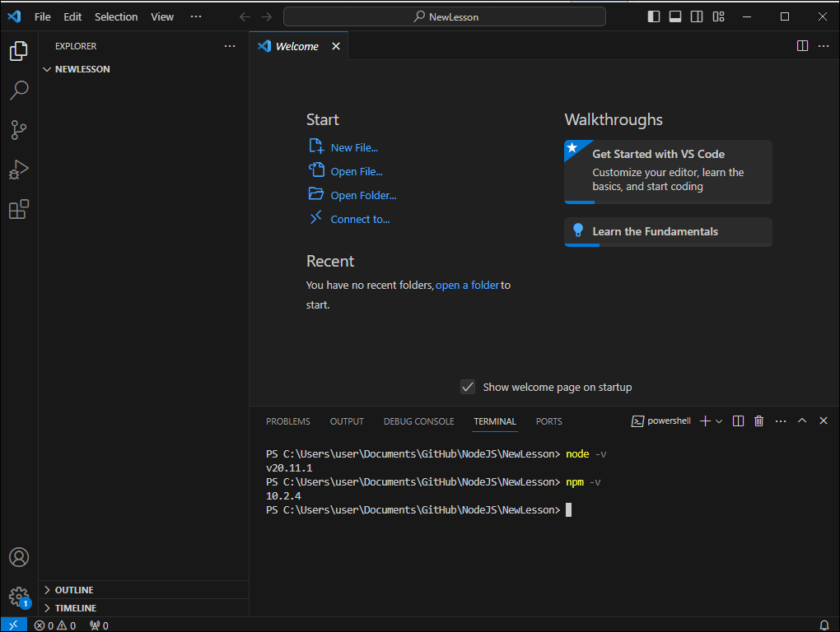Open the Selection menu

pyautogui.click(x=116, y=16)
